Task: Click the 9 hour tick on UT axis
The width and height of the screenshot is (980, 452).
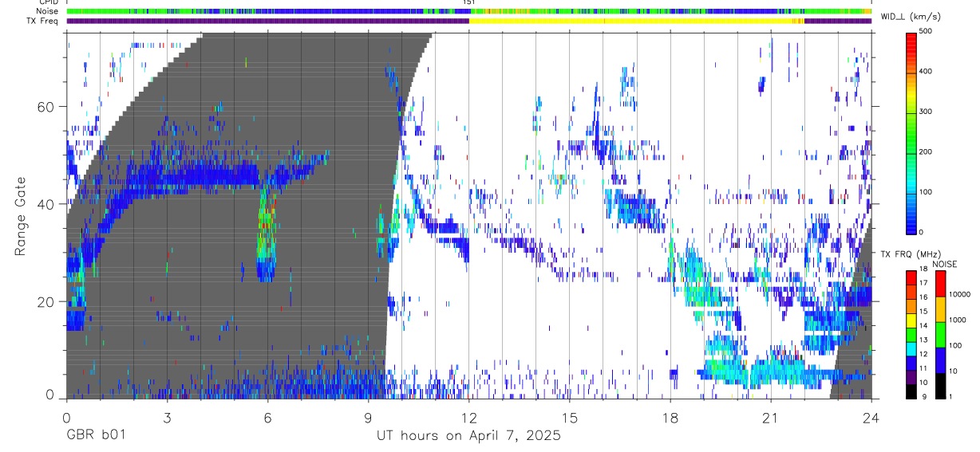Action: tap(368, 419)
